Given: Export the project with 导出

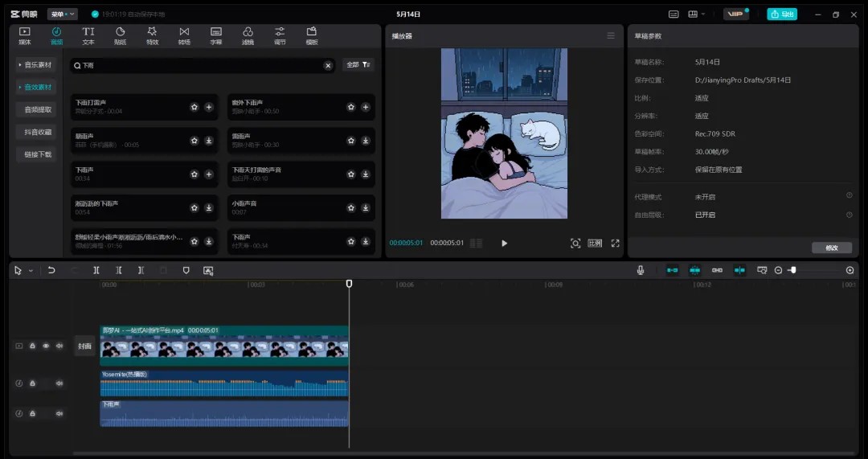Looking at the screenshot, I should pyautogui.click(x=782, y=14).
